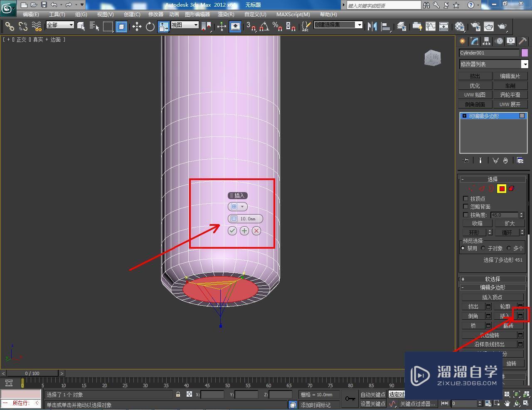The height and width of the screenshot is (410, 532).
Task: Open 工具(T) menu
Action: pyautogui.click(x=57, y=14)
